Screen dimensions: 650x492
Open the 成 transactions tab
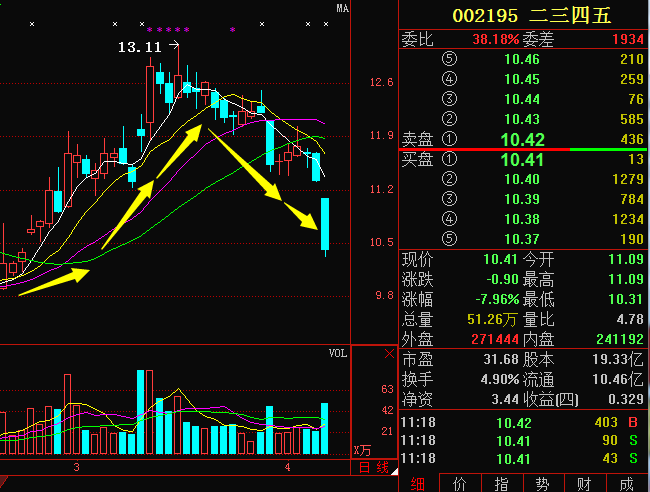pyautogui.click(x=627, y=483)
